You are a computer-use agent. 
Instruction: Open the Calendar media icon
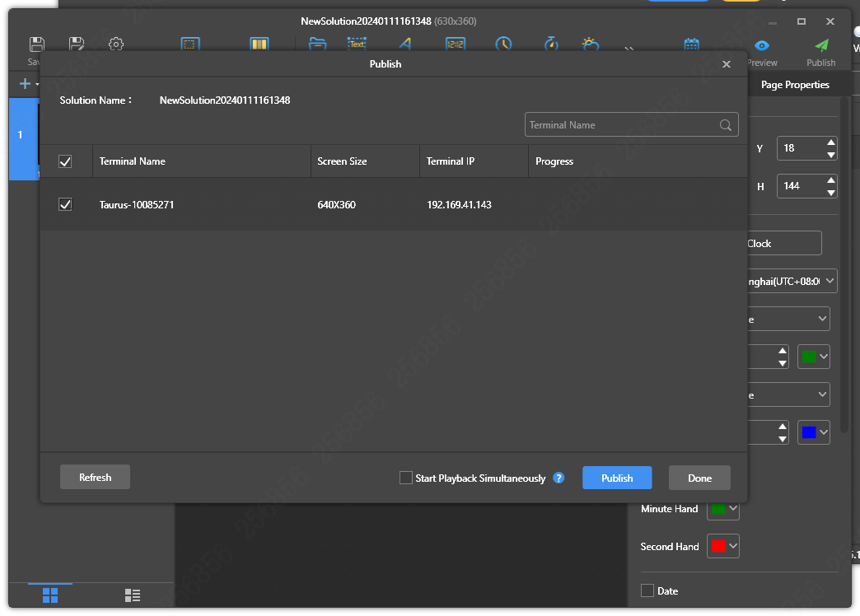click(690, 43)
